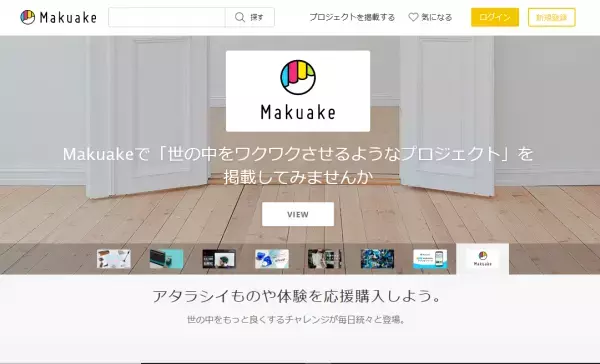Image resolution: width=600 pixels, height=364 pixels.
Task: Select the dark blue patterned carousel thumbnail
Action: (x=377, y=259)
